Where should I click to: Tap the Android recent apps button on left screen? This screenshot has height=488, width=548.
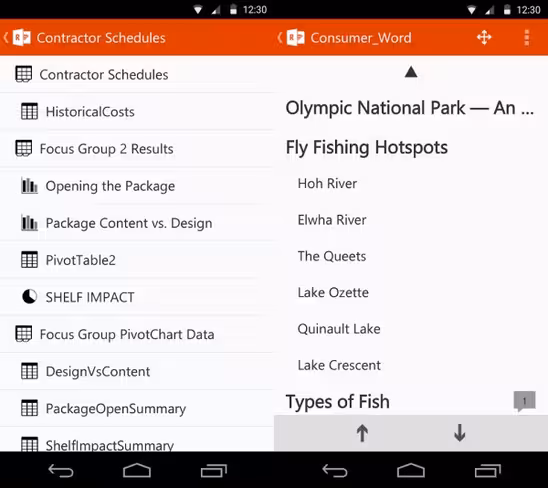(x=214, y=471)
